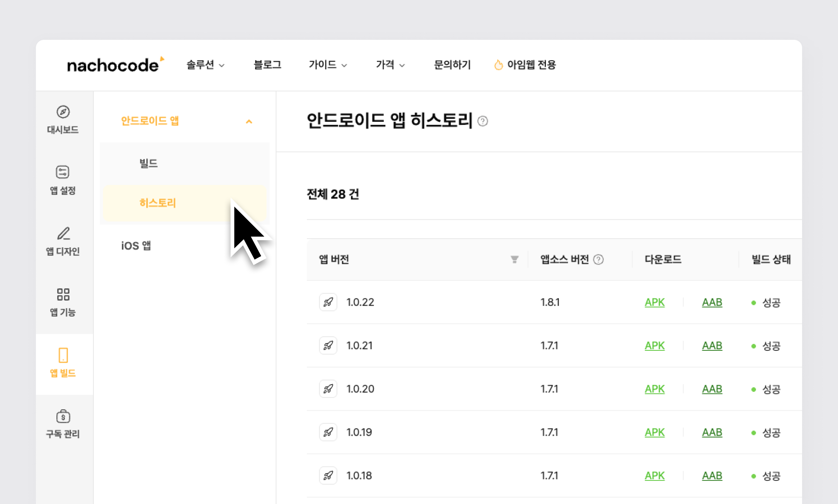Open 구독 관리 money bag icon

click(63, 416)
